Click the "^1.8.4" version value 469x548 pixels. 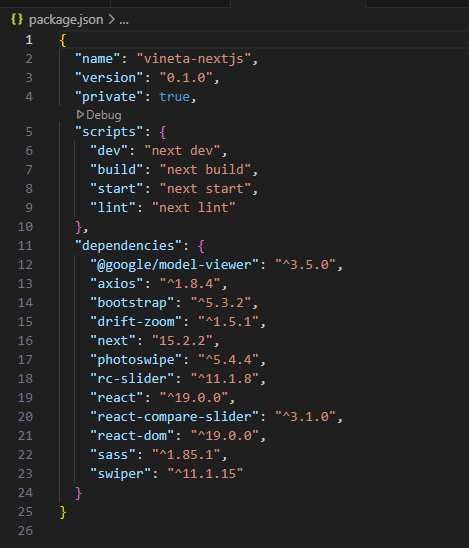[190, 283]
